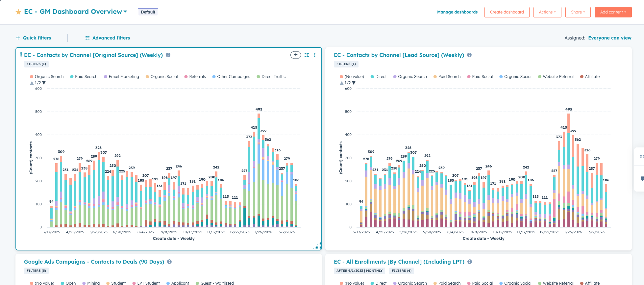
Task: Click the resize handle of Original Source report
Action: pos(317,246)
